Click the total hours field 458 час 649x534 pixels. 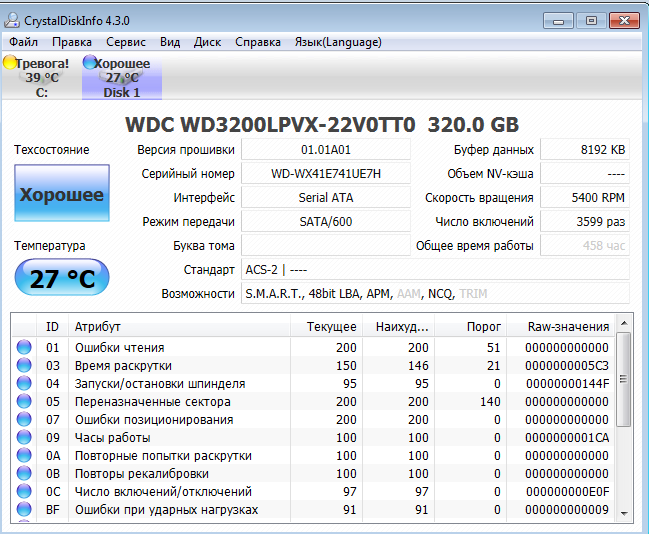585,245
